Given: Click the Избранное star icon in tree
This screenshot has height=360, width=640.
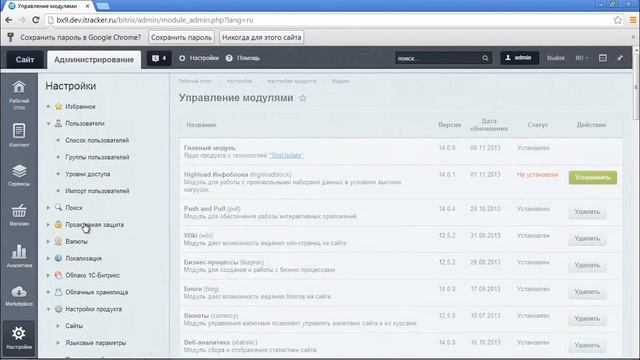Looking at the screenshot, I should tap(58, 107).
